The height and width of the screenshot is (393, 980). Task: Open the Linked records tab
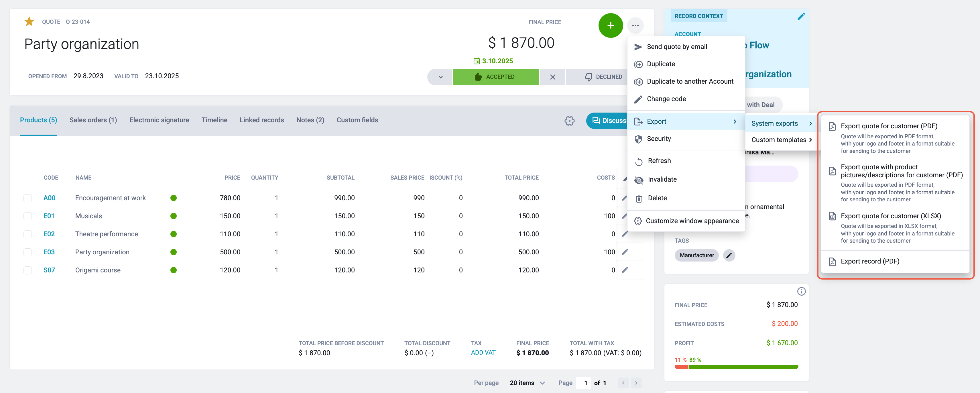pyautogui.click(x=262, y=120)
